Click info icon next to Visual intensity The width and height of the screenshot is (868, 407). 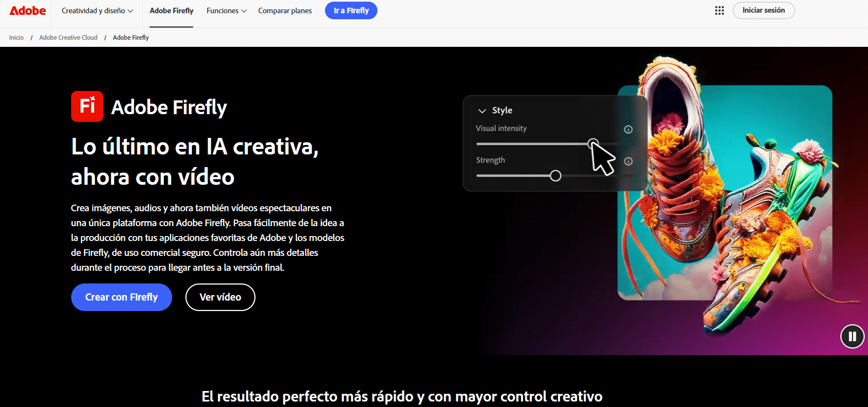coord(628,129)
